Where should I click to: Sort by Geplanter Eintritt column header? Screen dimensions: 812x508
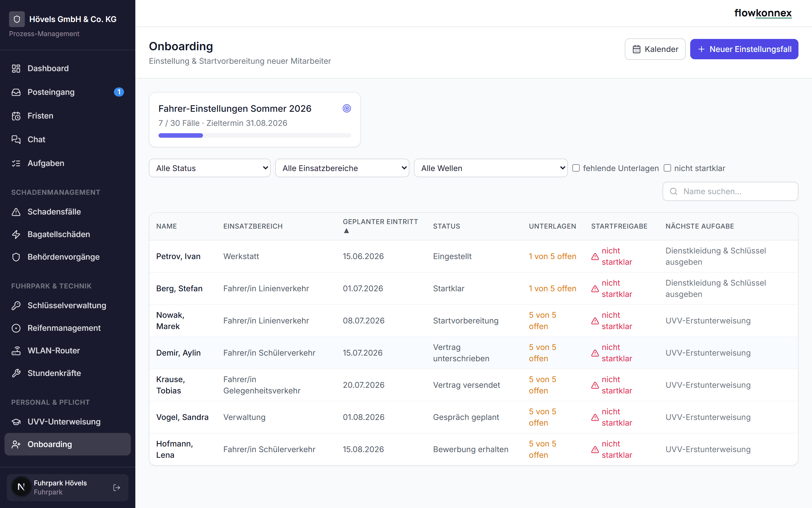(380, 226)
